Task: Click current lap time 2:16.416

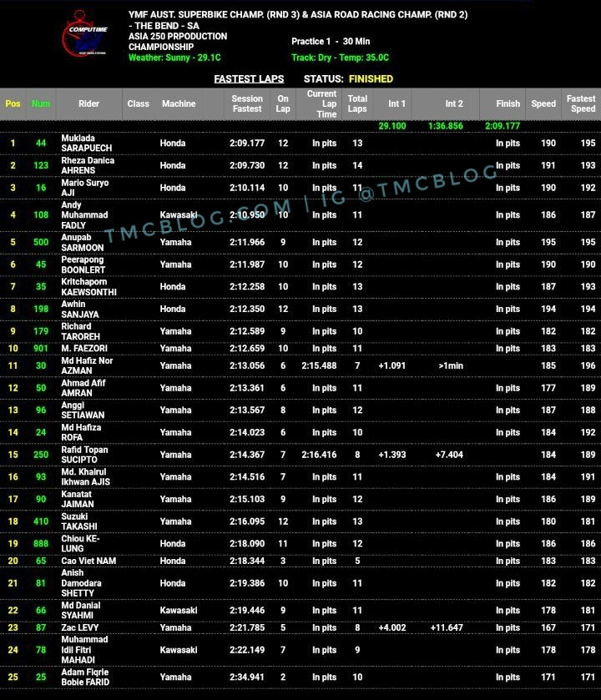Action: click(x=319, y=455)
